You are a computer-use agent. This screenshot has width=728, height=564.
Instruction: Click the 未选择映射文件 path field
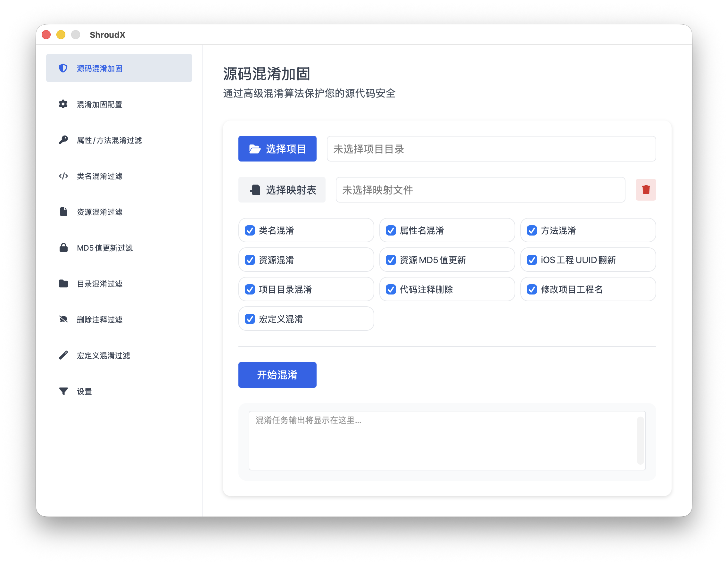pos(480,190)
